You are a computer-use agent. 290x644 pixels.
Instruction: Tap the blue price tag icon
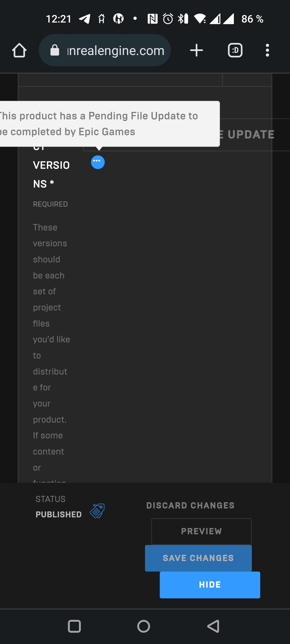click(97, 511)
